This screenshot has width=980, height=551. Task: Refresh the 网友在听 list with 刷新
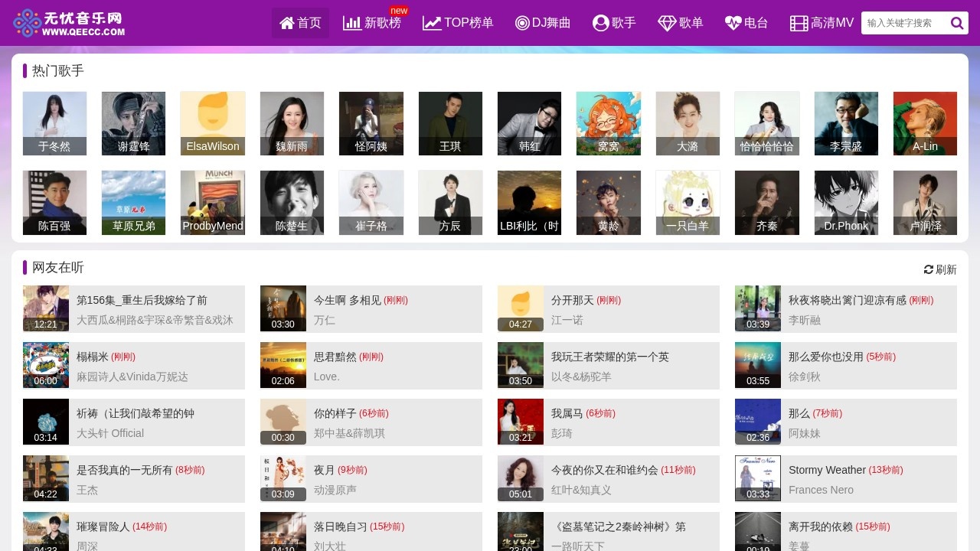pos(940,269)
